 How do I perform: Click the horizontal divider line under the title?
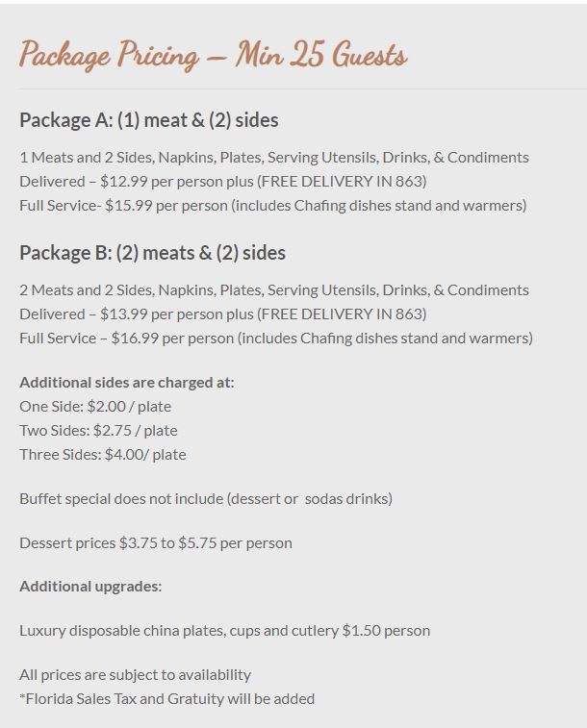[x=302, y=89]
